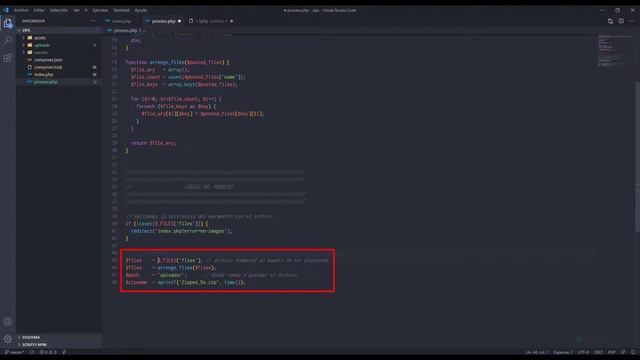Click the $files = arrange_files($files) line
This screenshot has width=640, height=360.
(171, 268)
